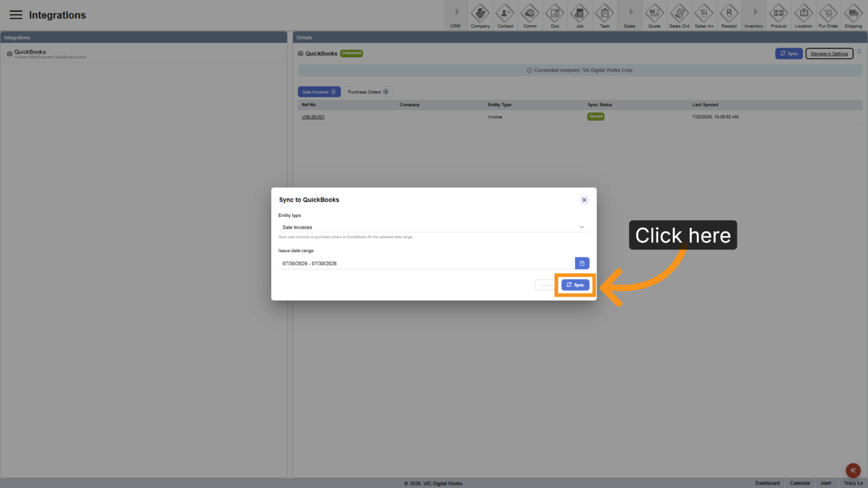
Task: Open the Task module icon
Action: point(605,15)
